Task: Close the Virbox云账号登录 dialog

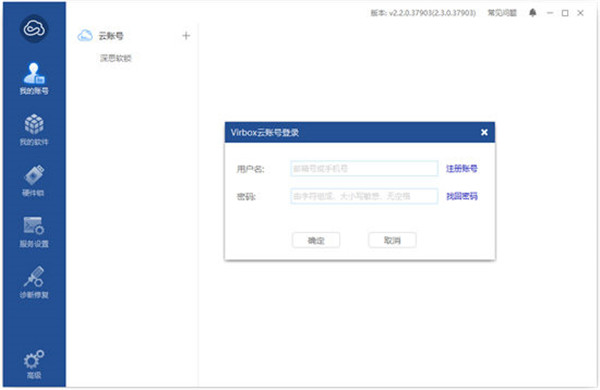Action: coord(484,132)
